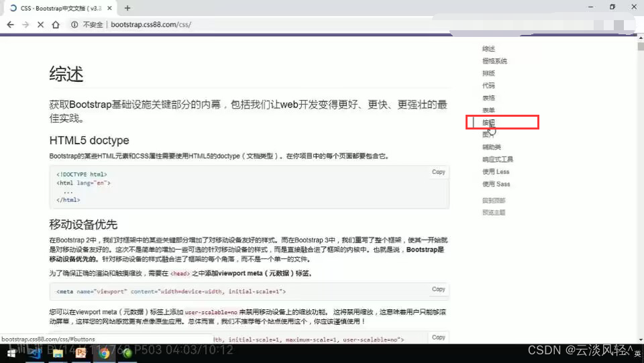Click the 英 input method indicator
644x363 pixels.
tap(638, 354)
